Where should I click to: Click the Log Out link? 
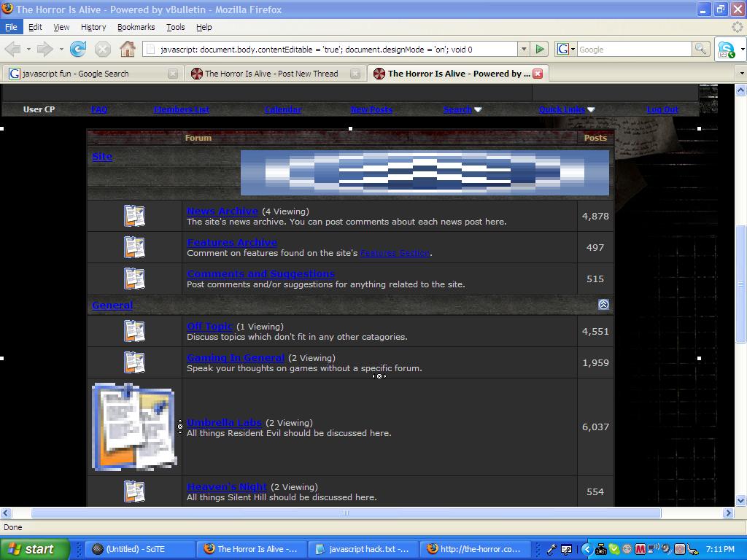pyautogui.click(x=662, y=109)
